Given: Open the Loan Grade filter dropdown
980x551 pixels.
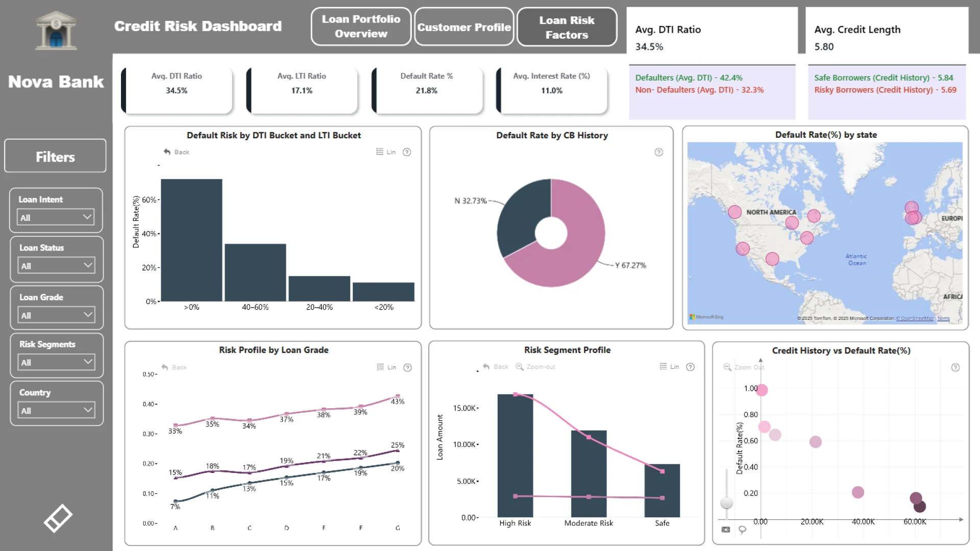Looking at the screenshot, I should [x=56, y=315].
